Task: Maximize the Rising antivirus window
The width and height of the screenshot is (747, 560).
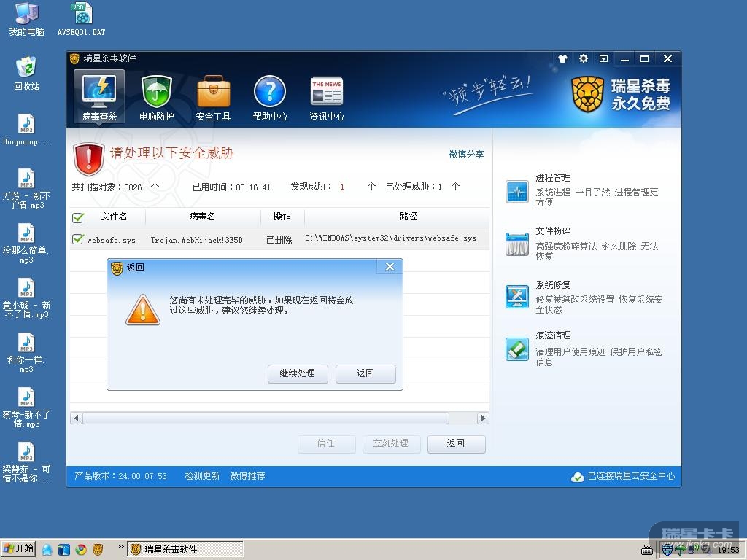Action: pos(645,59)
